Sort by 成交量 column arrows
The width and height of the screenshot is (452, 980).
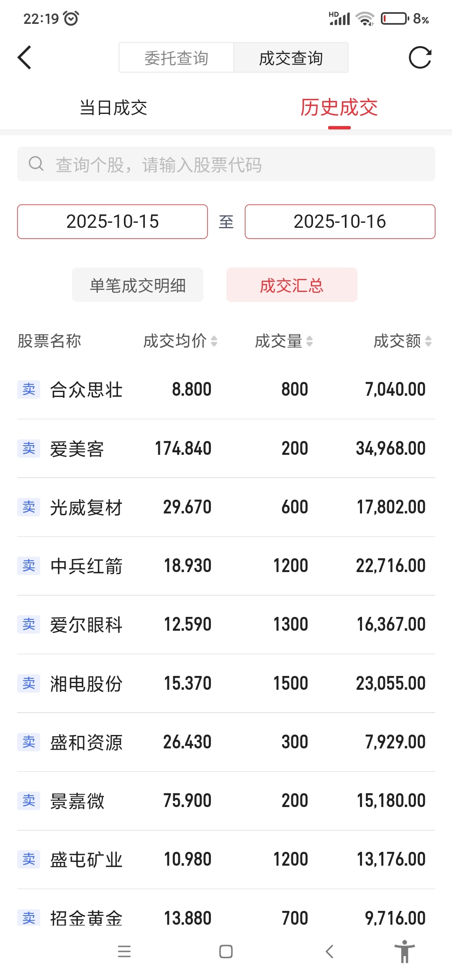point(309,341)
